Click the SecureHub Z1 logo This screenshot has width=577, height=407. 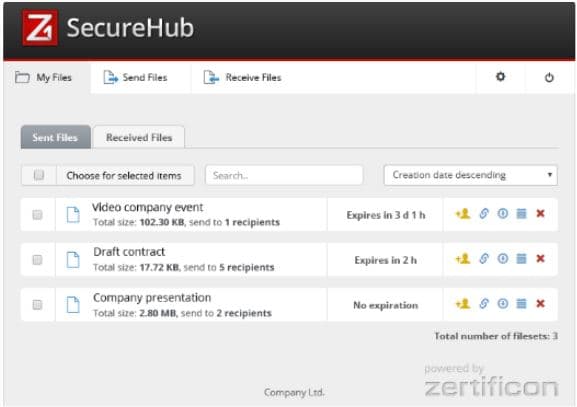pyautogui.click(x=40, y=28)
